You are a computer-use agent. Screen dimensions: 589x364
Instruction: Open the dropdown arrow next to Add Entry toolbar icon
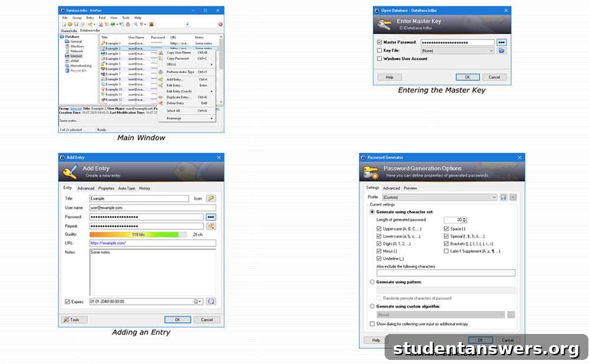tap(94, 24)
